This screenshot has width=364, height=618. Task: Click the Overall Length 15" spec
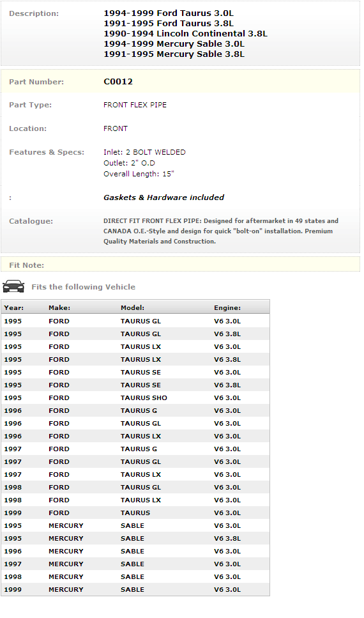[139, 174]
